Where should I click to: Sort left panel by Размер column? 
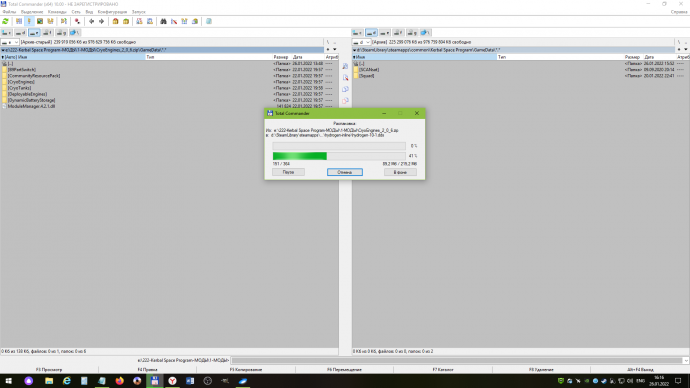pos(281,57)
